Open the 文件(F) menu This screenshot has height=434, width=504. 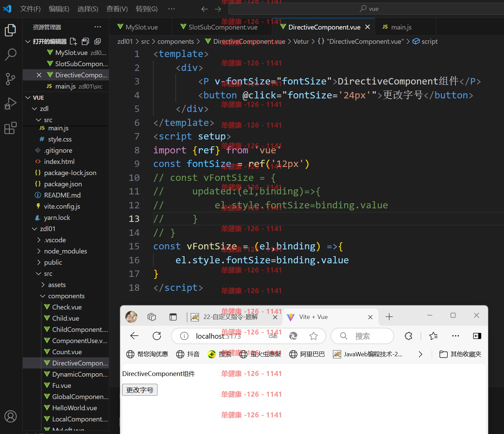coord(30,9)
